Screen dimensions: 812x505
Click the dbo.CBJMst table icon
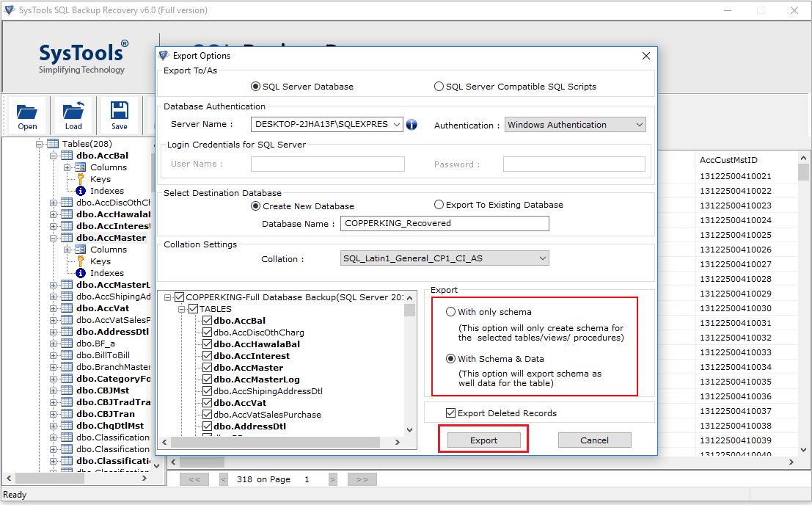(x=67, y=390)
